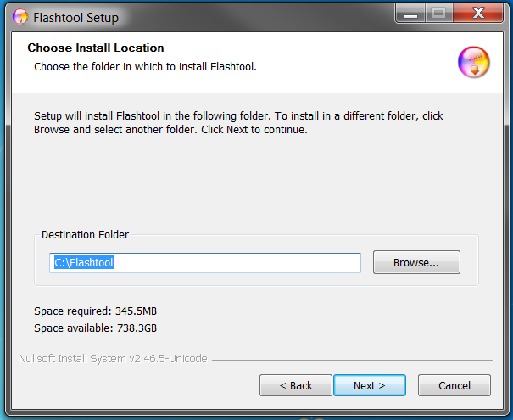Click 'Choose the folder in which to install' subtitle
The image size is (513, 420).
coord(145,66)
